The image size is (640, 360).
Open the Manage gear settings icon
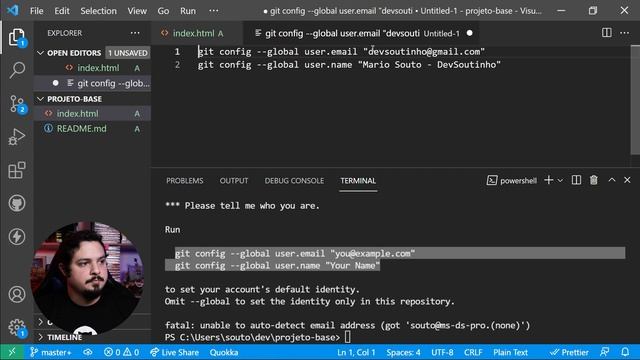pos(17,327)
